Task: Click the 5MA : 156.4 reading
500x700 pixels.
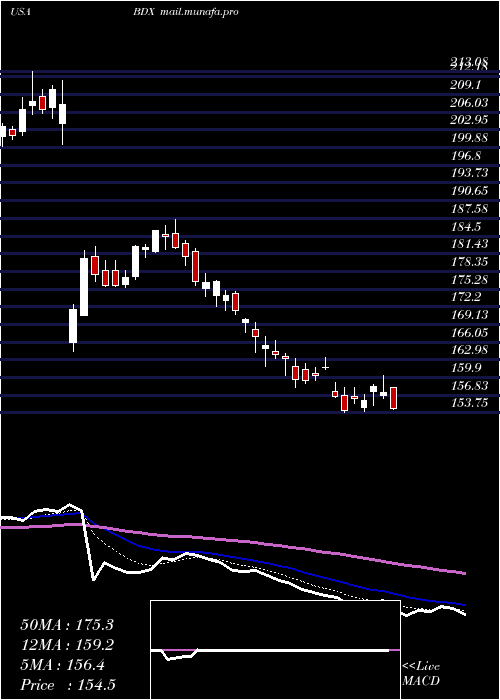Action: (62, 665)
